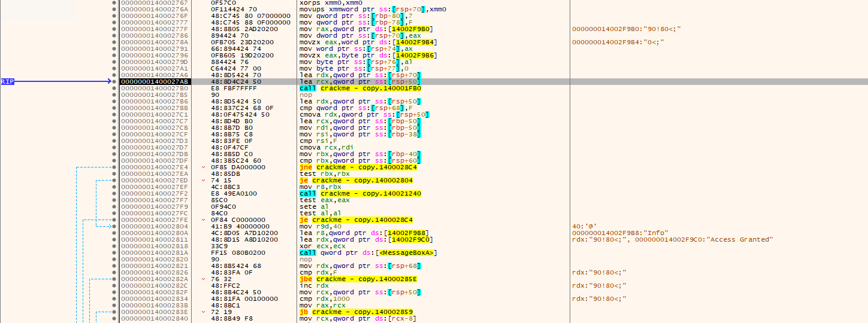Toggle breakpoint dot for address 000000014000277F
The width and height of the screenshot is (868, 323).
(x=114, y=29)
